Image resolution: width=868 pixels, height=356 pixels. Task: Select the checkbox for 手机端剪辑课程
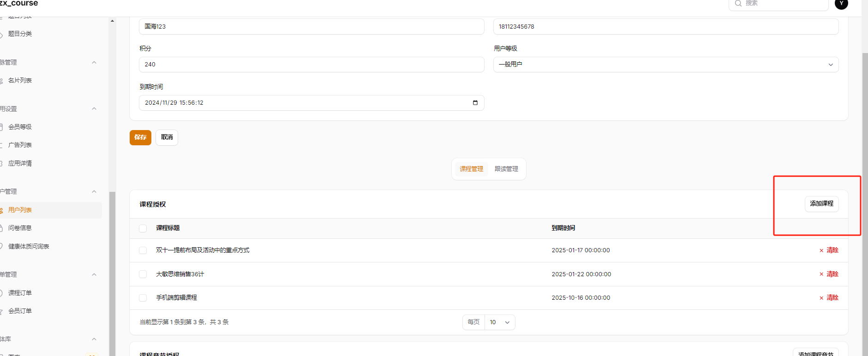(x=143, y=298)
